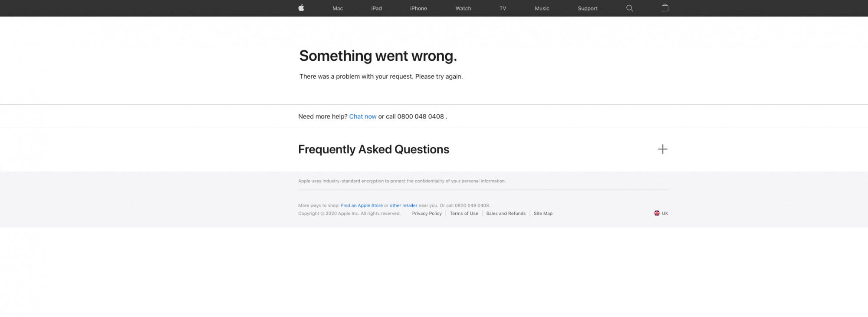Click the Frequently Asked Questions heading
The height and width of the screenshot is (317, 868).
coord(374,149)
